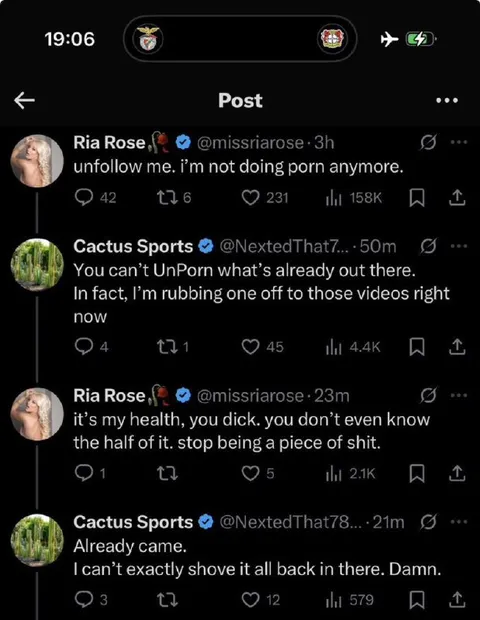
Task: Share Ria Rose's 'unfollow me' post
Action: [x=457, y=198]
